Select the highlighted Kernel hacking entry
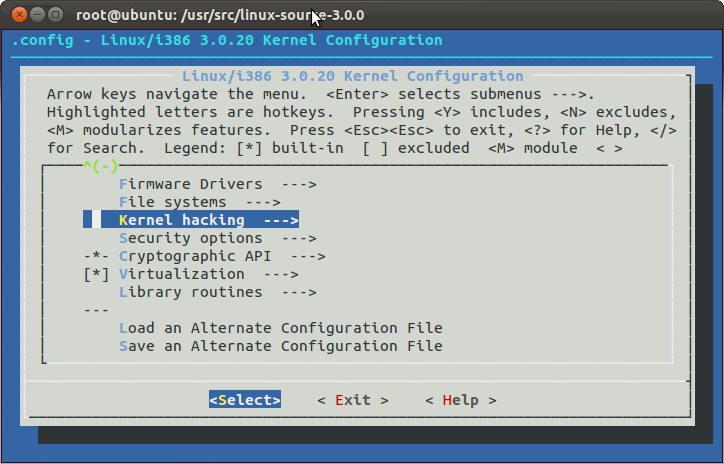 tap(191, 220)
